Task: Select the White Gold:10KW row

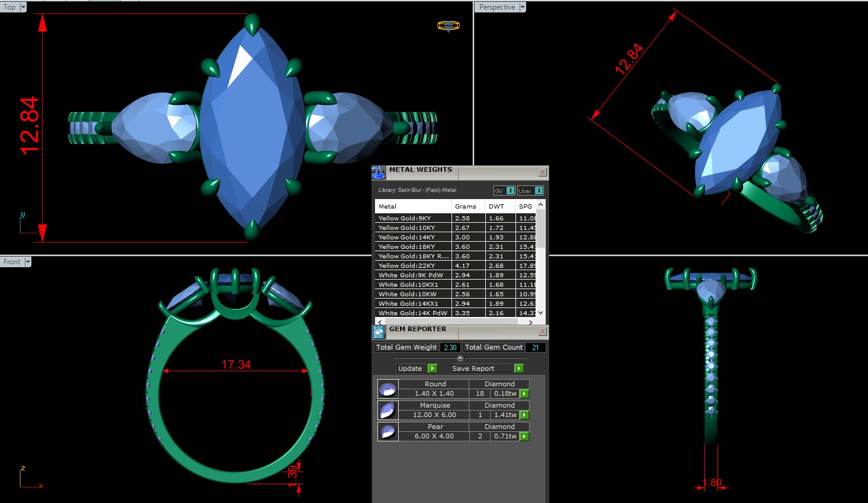Action: pos(456,294)
